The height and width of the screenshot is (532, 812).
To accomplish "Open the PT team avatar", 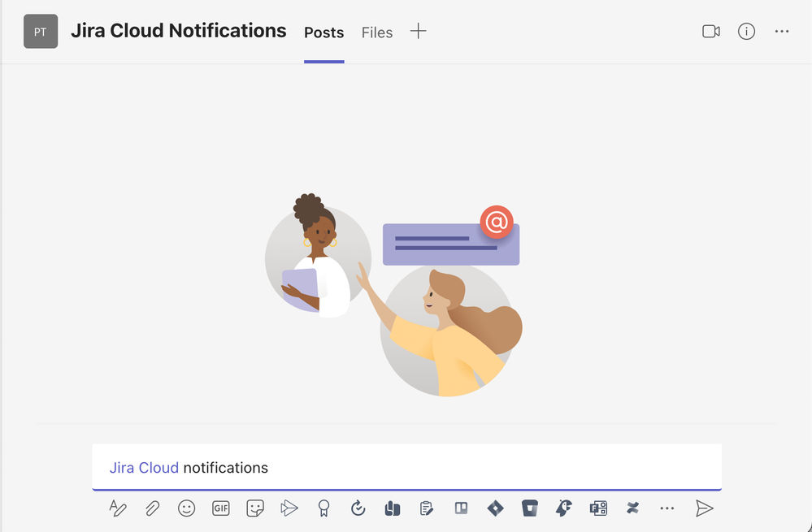I will pos(40,31).
